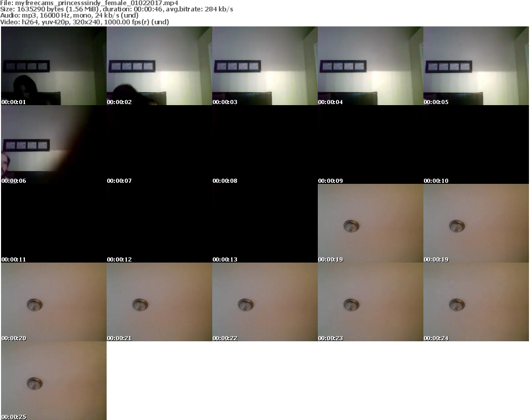Image resolution: width=530 pixels, height=420 pixels.
Task: Click the 'Audio: mp3, 16000 Hz' line
Action: 69,16
